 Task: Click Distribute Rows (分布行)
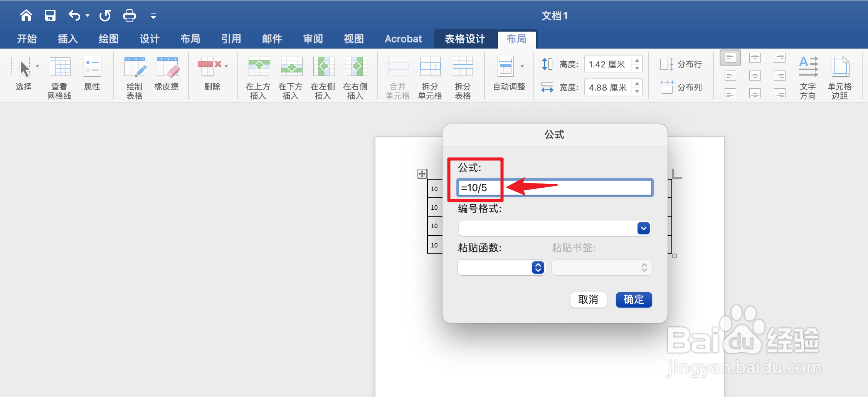[681, 64]
